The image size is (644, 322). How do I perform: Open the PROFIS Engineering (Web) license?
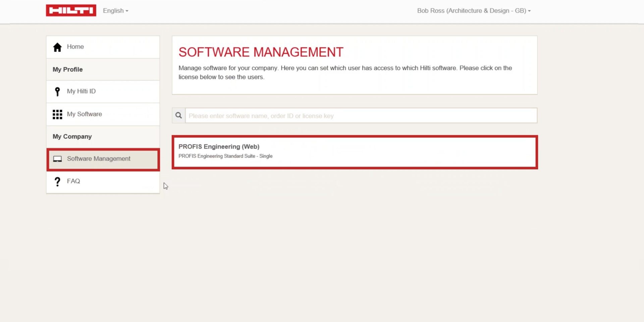tap(219, 147)
